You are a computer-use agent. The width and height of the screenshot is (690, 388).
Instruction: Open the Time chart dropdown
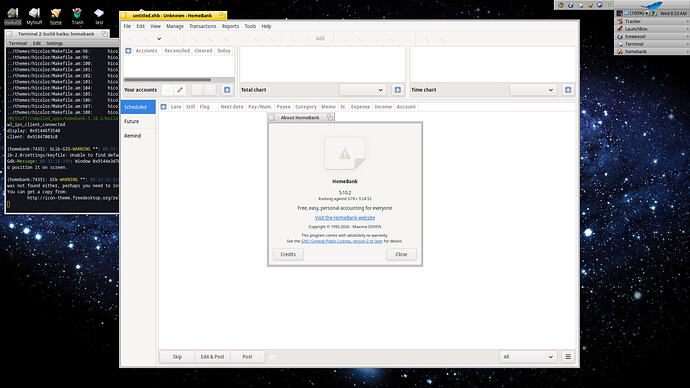click(x=533, y=90)
